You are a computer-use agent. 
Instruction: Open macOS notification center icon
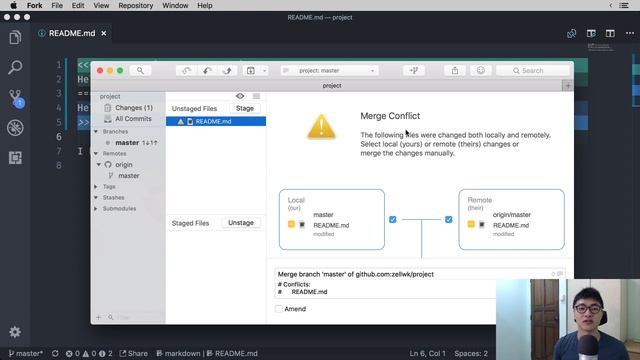pyautogui.click(x=624, y=6)
